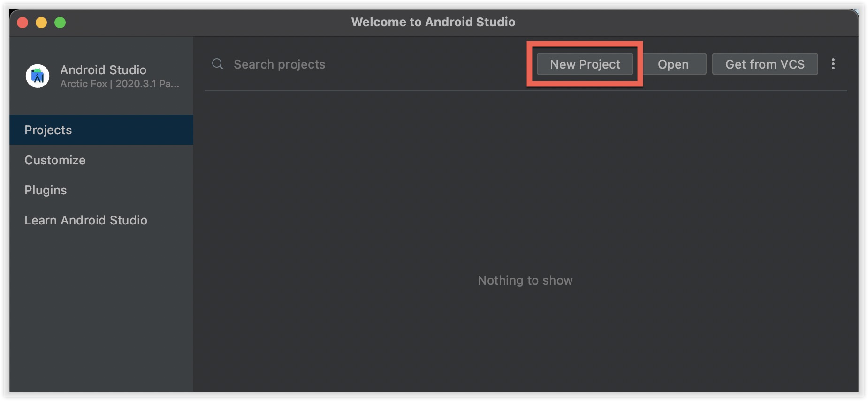Choose Get from VCS

(765, 64)
